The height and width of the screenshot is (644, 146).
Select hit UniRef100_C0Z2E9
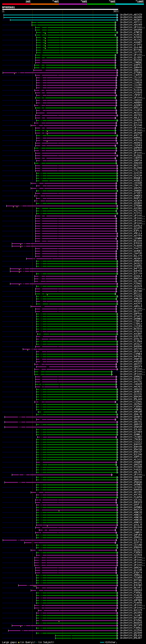pyautogui.click(x=131, y=326)
